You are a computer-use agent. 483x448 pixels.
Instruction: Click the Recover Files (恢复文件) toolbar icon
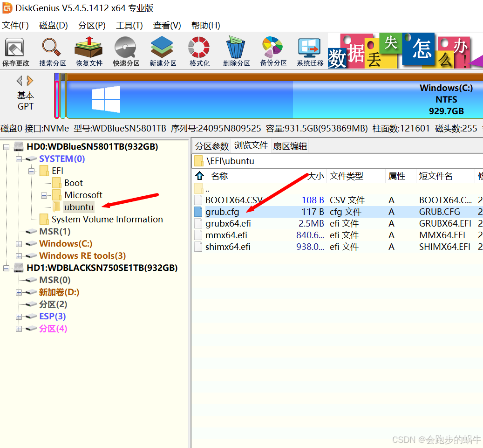[89, 51]
